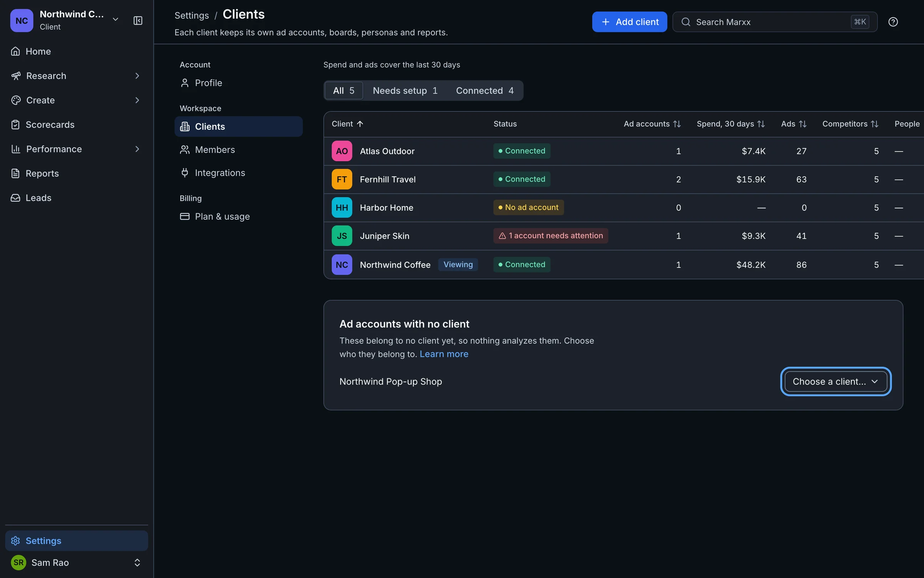Click the No ad account status badge
This screenshot has height=578, width=924.
pos(528,207)
